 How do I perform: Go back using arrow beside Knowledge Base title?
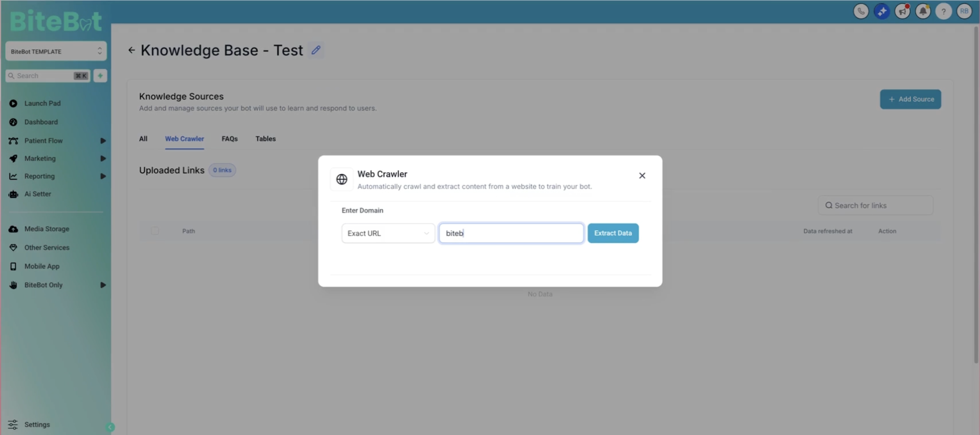[131, 50]
